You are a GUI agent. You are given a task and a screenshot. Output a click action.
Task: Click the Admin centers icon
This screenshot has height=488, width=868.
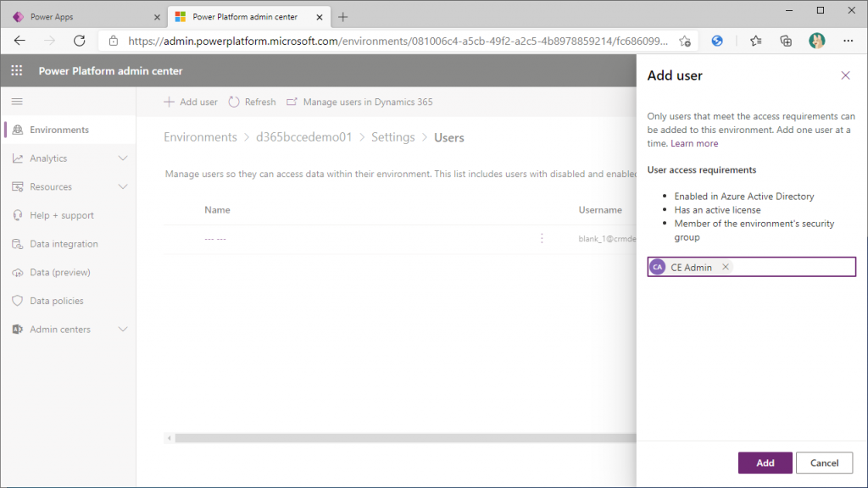[x=18, y=330]
